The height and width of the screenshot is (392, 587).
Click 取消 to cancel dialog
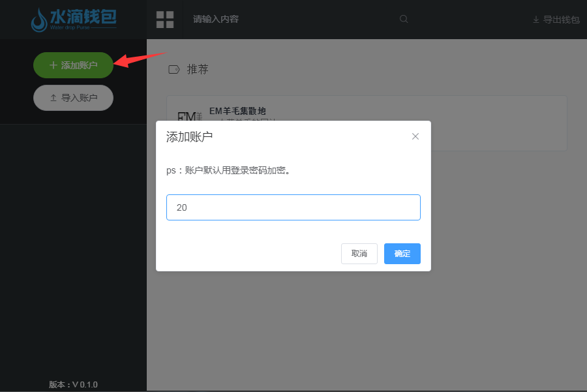359,254
